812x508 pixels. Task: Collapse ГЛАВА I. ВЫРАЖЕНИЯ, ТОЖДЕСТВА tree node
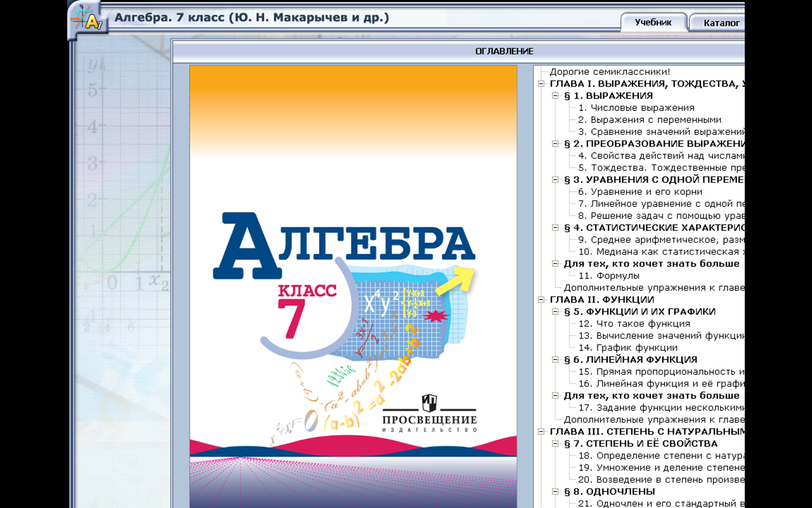pos(541,84)
